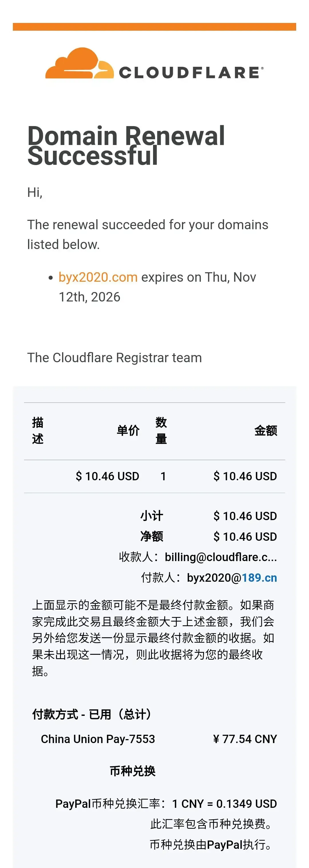Screen dimensions: 309x868
Task: Click the 小计 subtotal label
Action: click(x=151, y=516)
